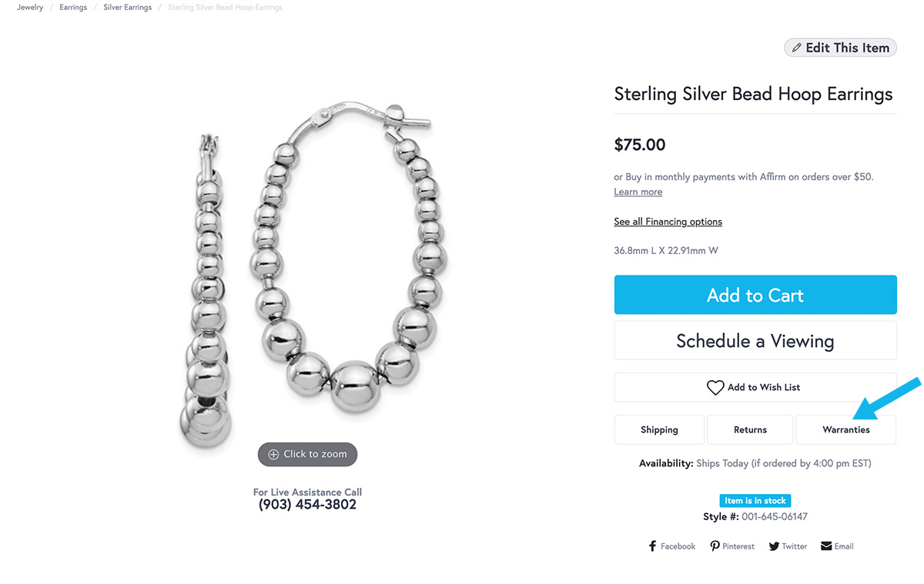
Task: Click the heart icon for Wish List
Action: click(715, 388)
